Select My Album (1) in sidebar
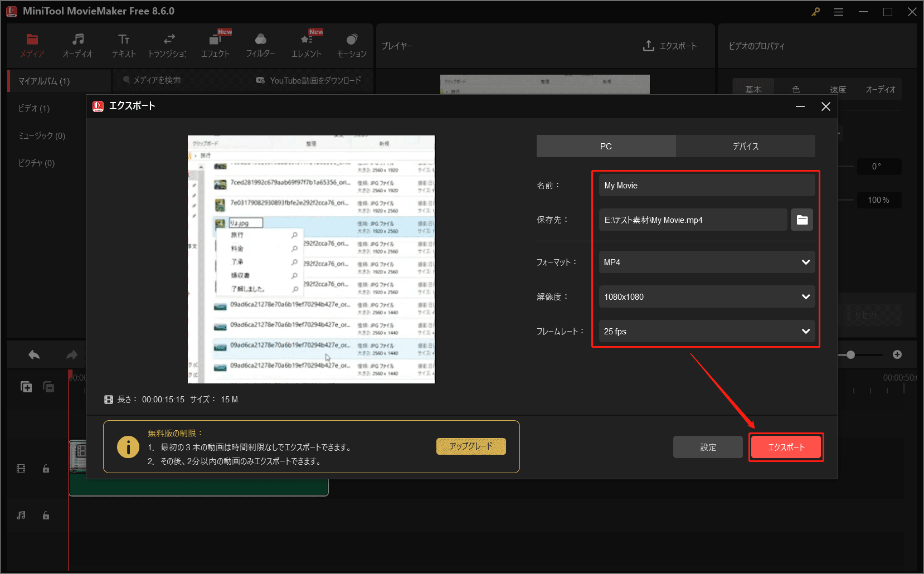This screenshot has height=574, width=924. [x=59, y=81]
